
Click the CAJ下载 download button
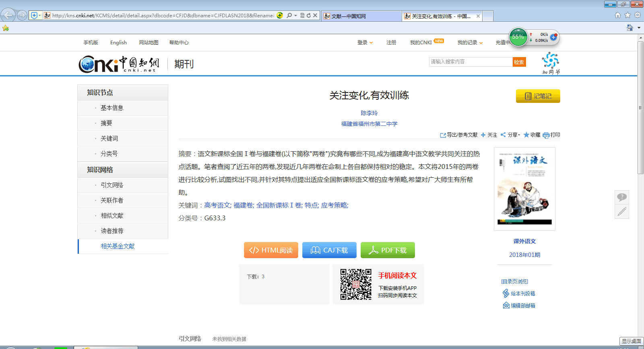click(329, 250)
